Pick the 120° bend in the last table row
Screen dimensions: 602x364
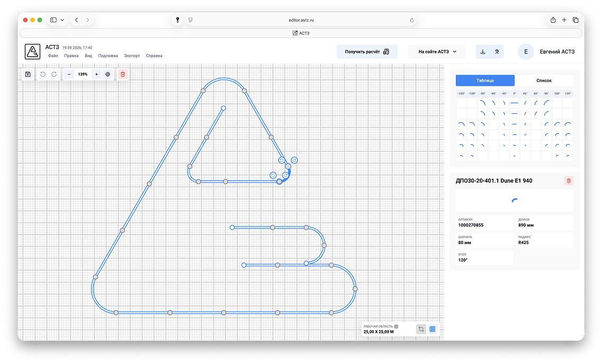(557, 156)
